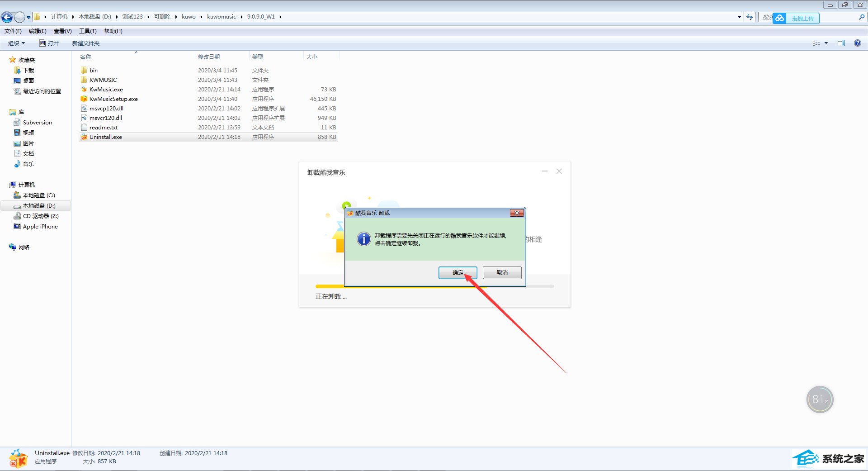Click the refresh button in address bar
868x471 pixels.
click(x=750, y=17)
